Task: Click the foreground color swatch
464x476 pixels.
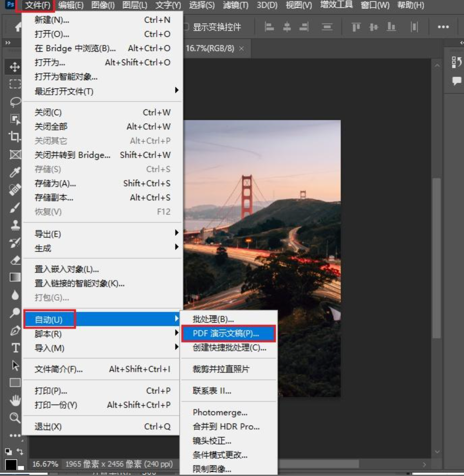Action: [x=10, y=465]
